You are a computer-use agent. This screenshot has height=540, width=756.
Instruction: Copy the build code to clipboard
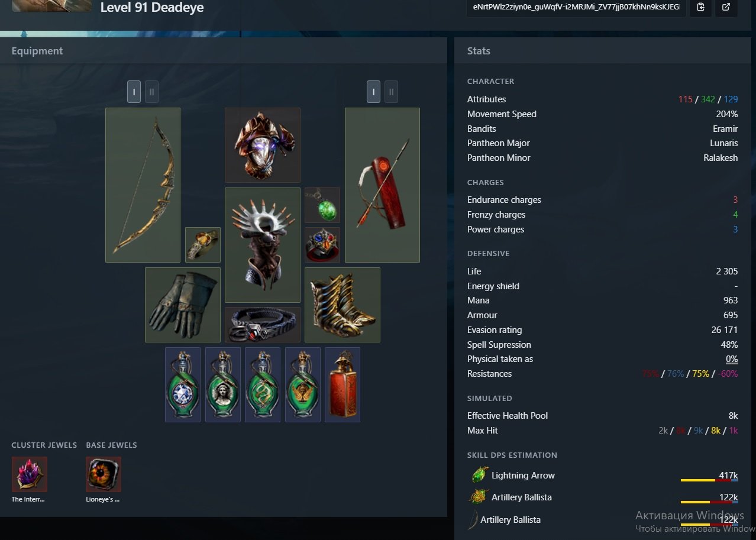click(x=701, y=8)
